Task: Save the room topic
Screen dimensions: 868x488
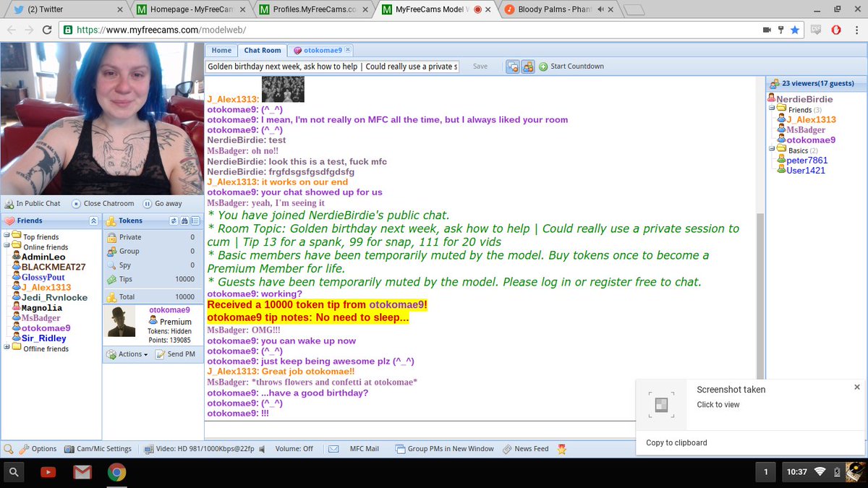Action: point(480,66)
